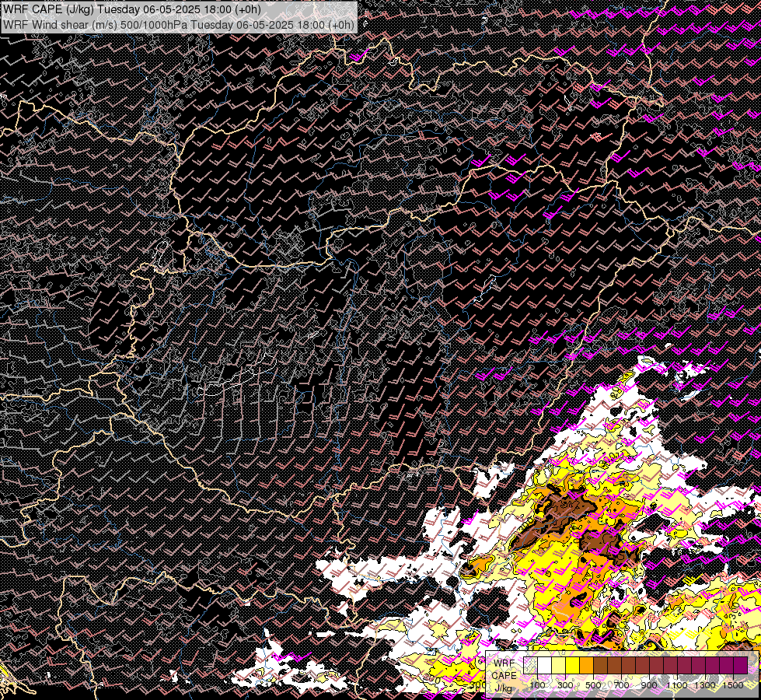
Task: Click the 1500 legend value
Action: click(733, 685)
